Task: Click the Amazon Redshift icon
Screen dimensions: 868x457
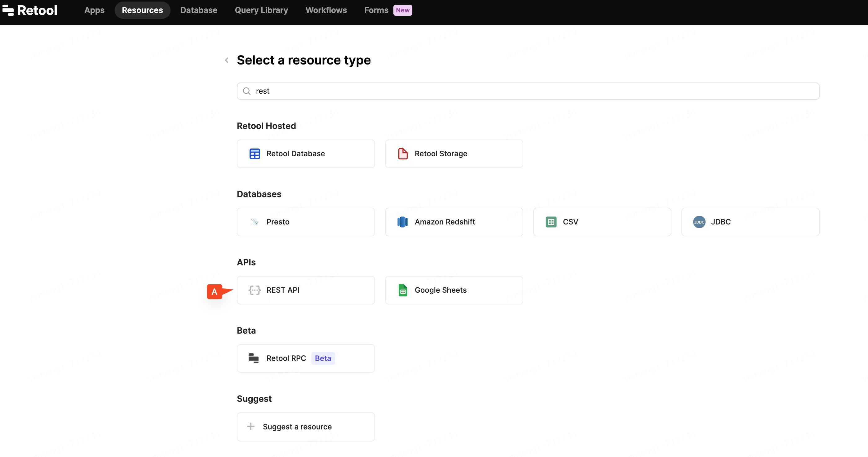Action: coord(403,222)
